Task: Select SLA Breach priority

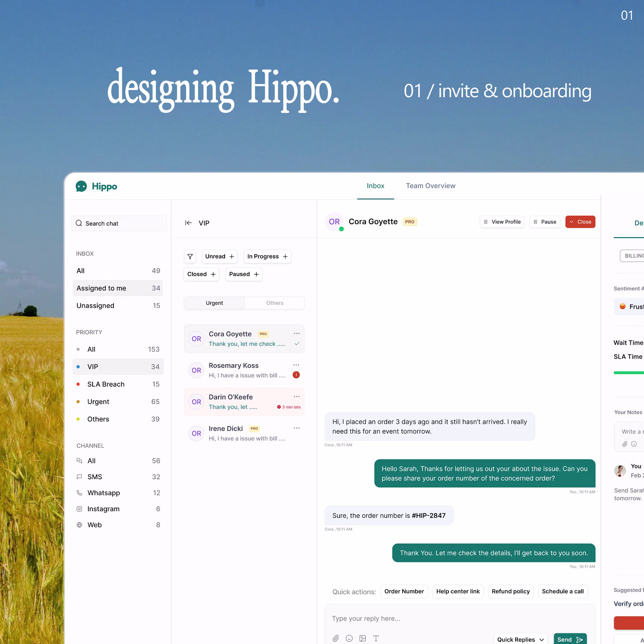Action: (x=118, y=384)
